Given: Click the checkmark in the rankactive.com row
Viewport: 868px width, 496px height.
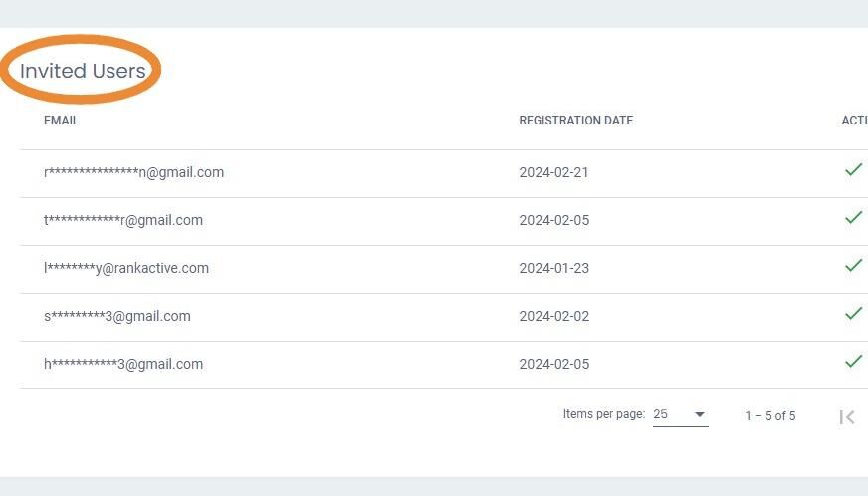Looking at the screenshot, I should coord(854,266).
